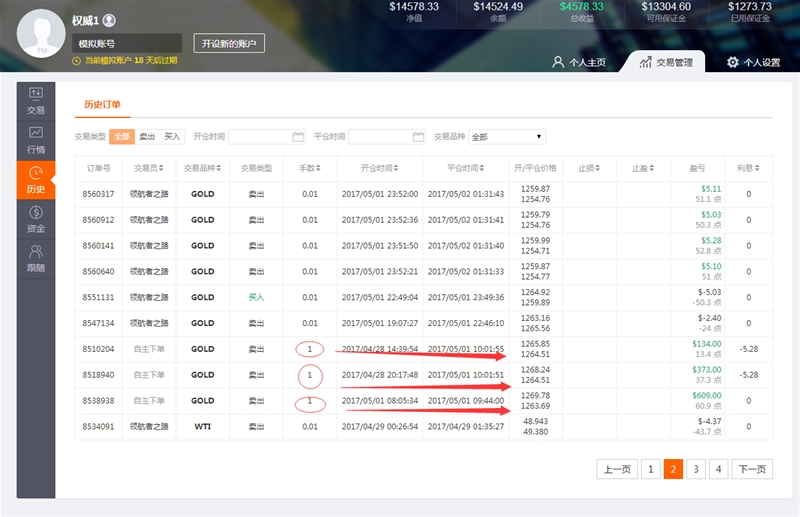This screenshot has width=800, height=517.
Task: Sort by 止盈 column header
Action: pyautogui.click(x=643, y=168)
